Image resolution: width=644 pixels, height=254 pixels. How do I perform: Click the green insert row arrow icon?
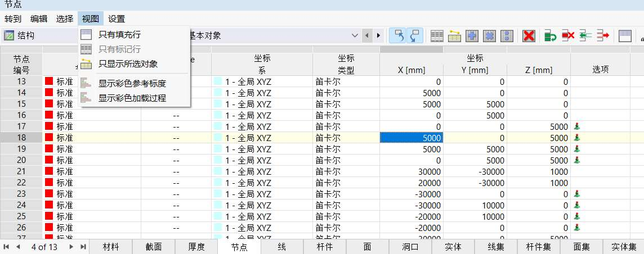585,36
